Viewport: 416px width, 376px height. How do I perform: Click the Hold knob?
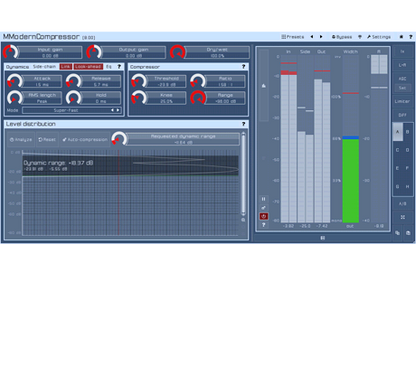click(73, 98)
